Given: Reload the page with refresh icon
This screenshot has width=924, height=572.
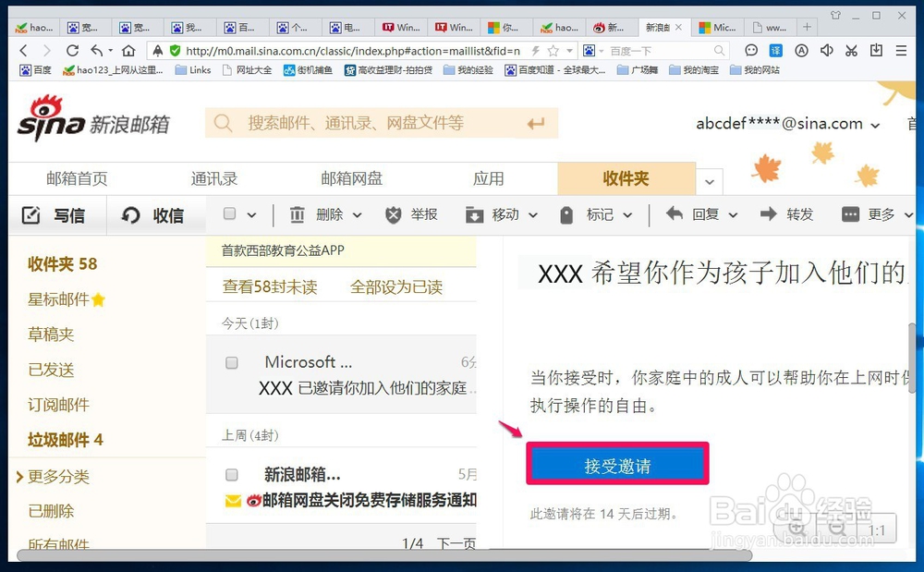Looking at the screenshot, I should (72, 51).
